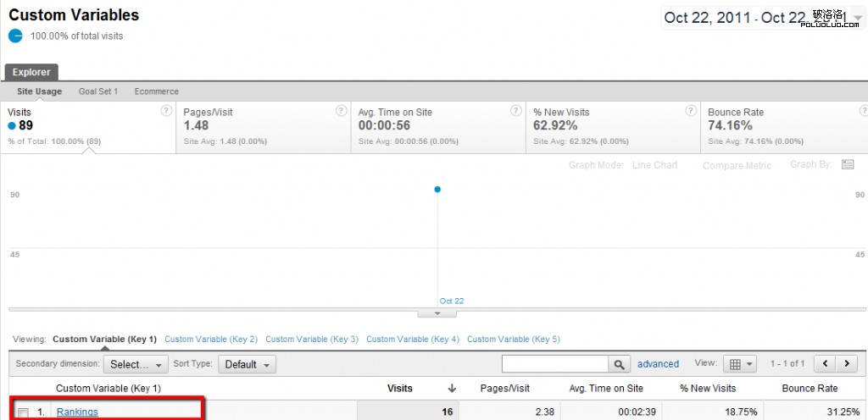
Task: Go to next page arrow
Action: click(x=847, y=364)
